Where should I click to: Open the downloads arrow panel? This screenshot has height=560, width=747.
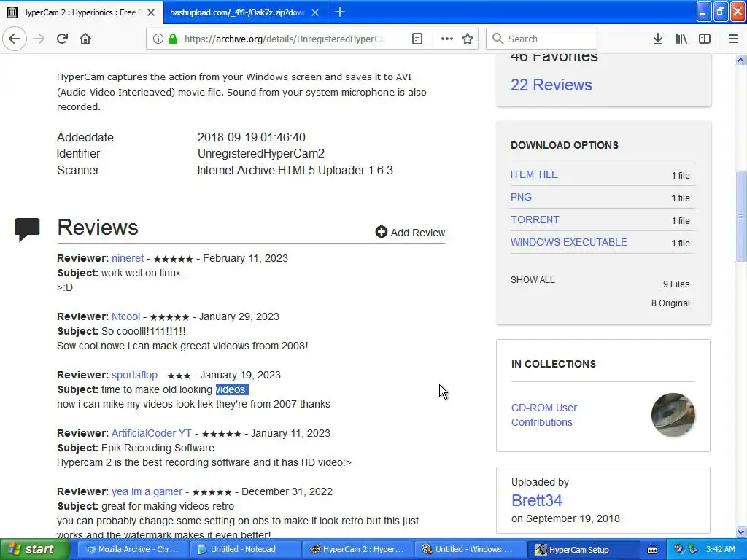point(657,39)
